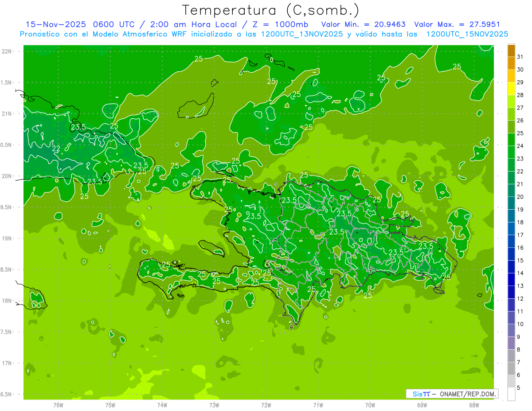Pick the brown swatch above the 31 label
The image size is (532, 411).
pyautogui.click(x=511, y=51)
